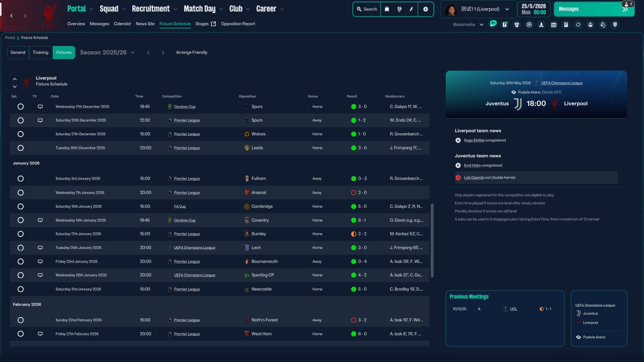The image size is (644, 362).
Task: Select the radio button for the Newcastle fixture
Action: point(21,289)
